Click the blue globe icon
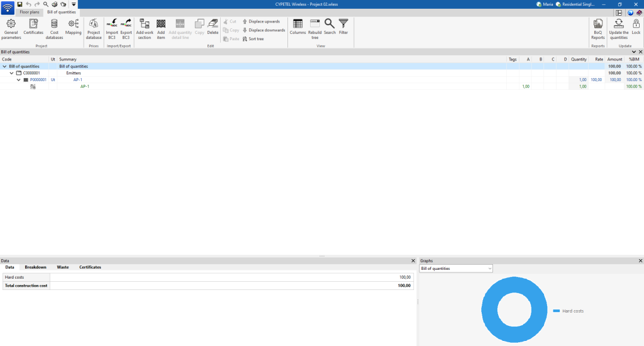 (630, 13)
